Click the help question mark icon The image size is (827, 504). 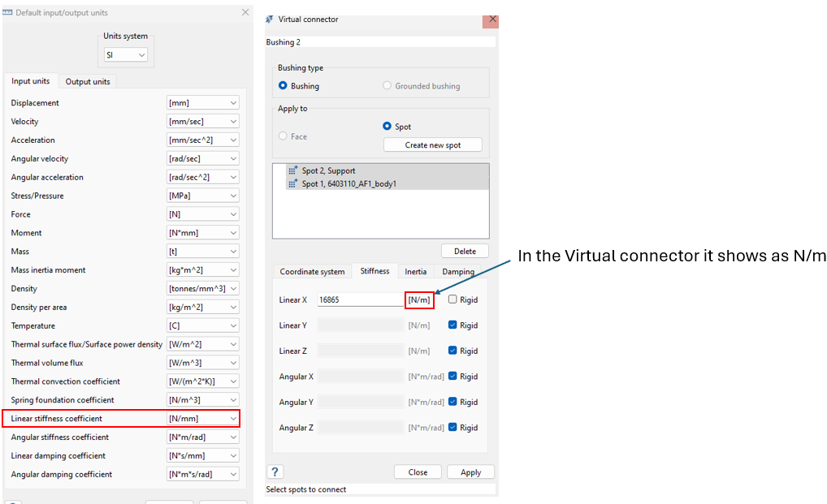tap(275, 472)
